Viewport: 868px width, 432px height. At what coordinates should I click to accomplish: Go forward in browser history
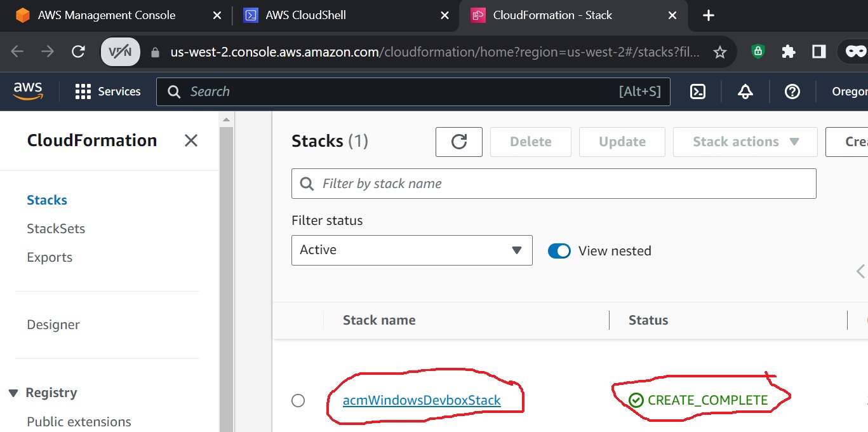pos(48,51)
